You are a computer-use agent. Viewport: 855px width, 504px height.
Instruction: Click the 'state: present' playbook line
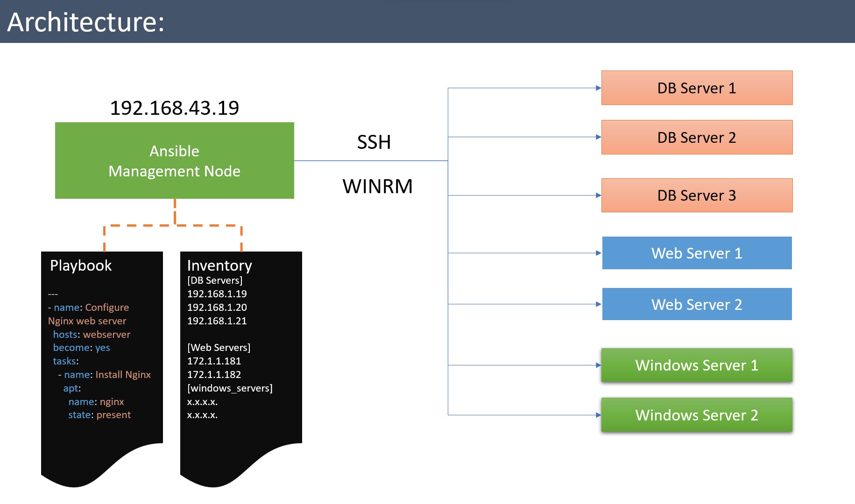99,415
